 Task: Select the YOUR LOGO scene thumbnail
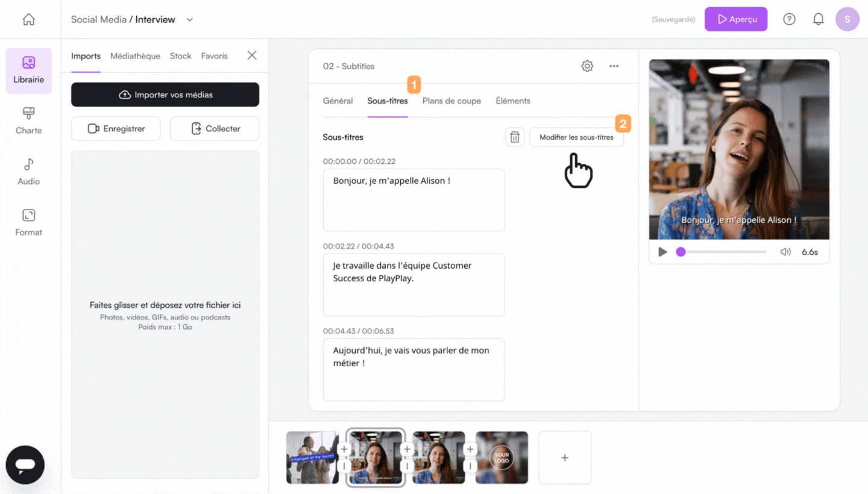pos(502,457)
